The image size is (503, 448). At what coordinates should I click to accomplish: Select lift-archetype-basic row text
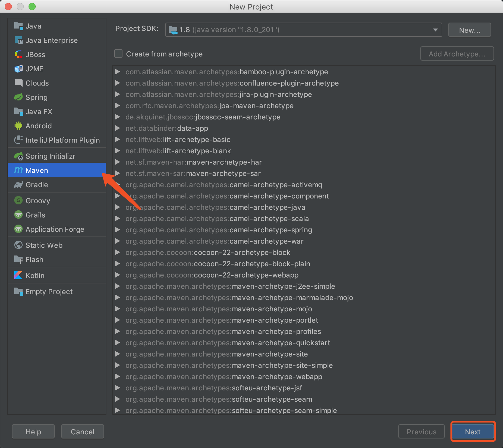(178, 140)
